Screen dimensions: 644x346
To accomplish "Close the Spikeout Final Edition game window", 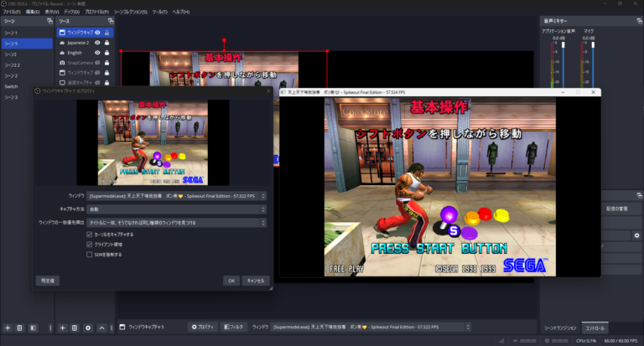I will click(x=593, y=92).
